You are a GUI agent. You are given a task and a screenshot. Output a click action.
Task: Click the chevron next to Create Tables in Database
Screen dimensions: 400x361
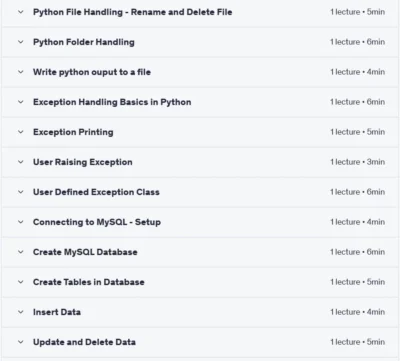[x=21, y=282]
